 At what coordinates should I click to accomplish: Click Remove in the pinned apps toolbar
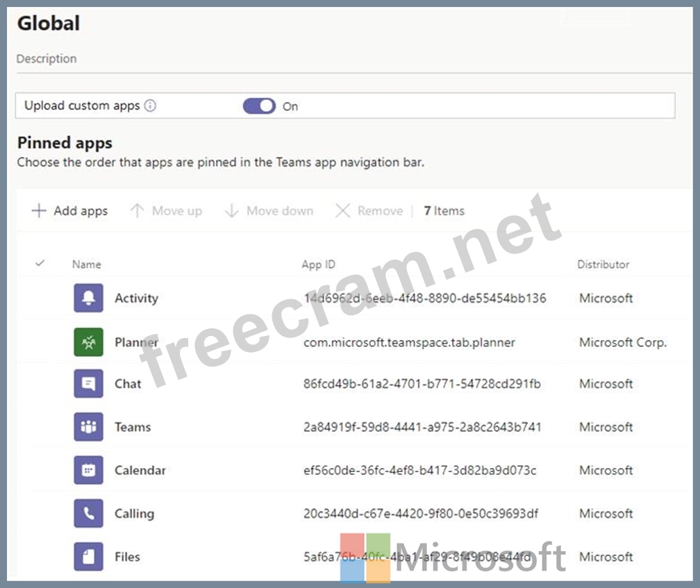(369, 211)
